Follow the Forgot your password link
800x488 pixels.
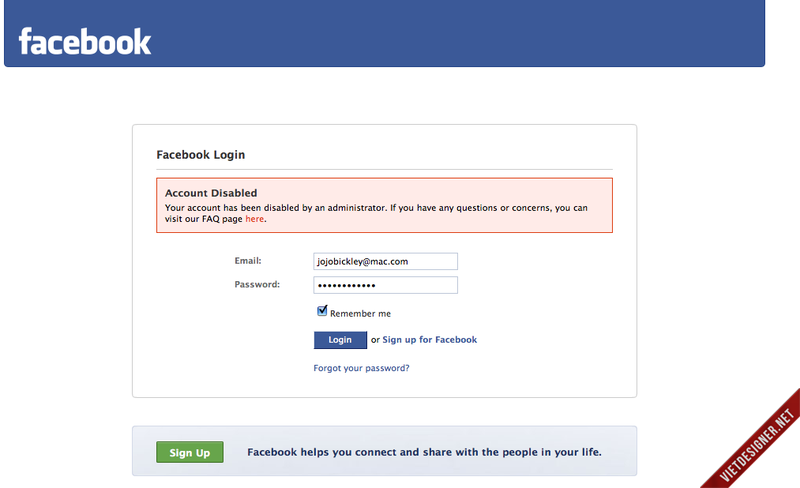tap(361, 368)
